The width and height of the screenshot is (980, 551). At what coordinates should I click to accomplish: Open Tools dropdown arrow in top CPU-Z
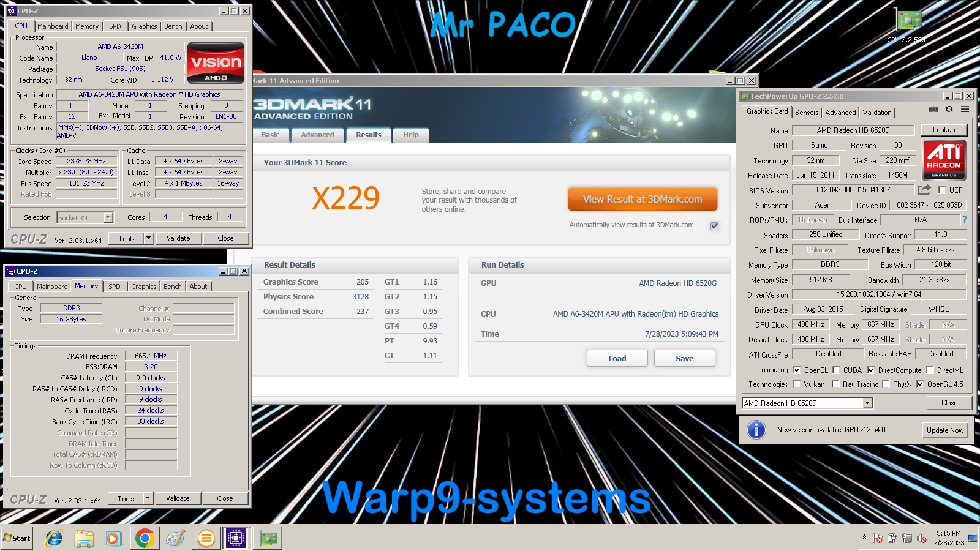click(x=148, y=238)
